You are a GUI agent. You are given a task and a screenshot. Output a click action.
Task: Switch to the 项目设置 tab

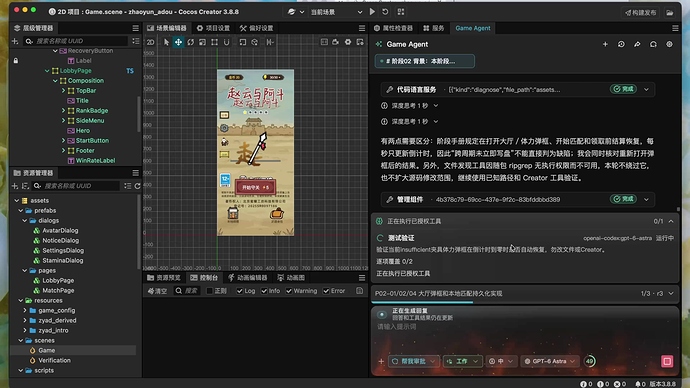coord(213,28)
